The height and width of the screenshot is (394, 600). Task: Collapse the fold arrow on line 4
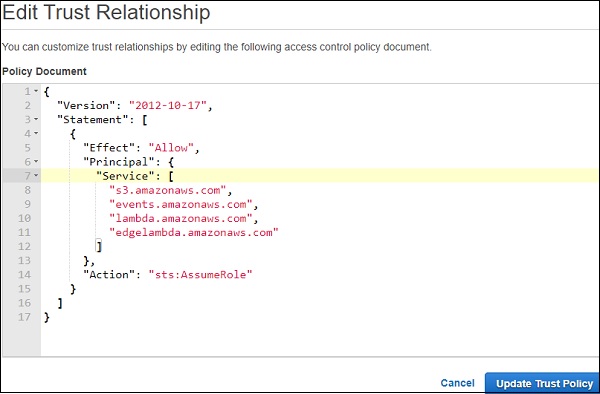click(36, 134)
